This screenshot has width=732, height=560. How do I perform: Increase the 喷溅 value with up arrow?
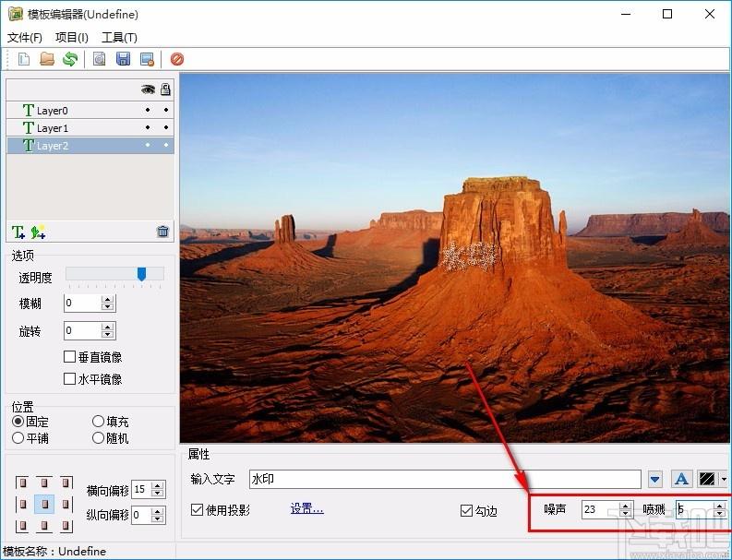tap(720, 506)
